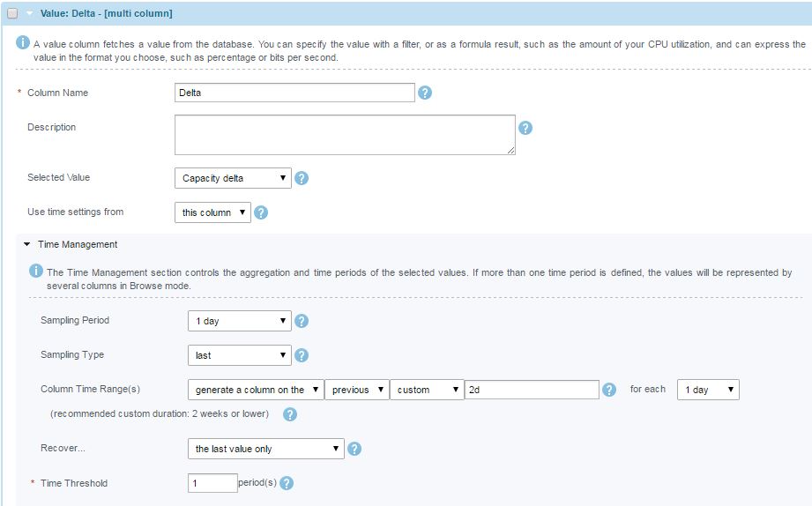This screenshot has height=506, width=812.
Task: Click the custom duration field showing 2d
Action: pos(532,390)
